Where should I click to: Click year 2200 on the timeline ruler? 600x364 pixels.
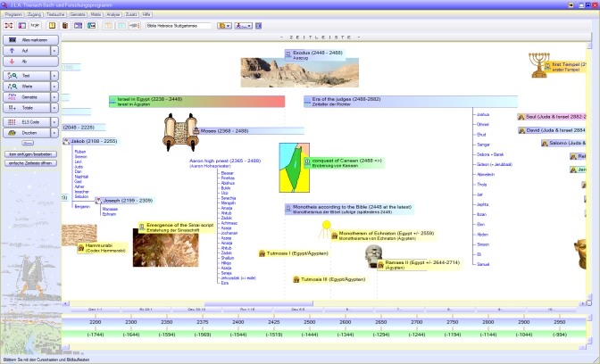(x=96, y=322)
